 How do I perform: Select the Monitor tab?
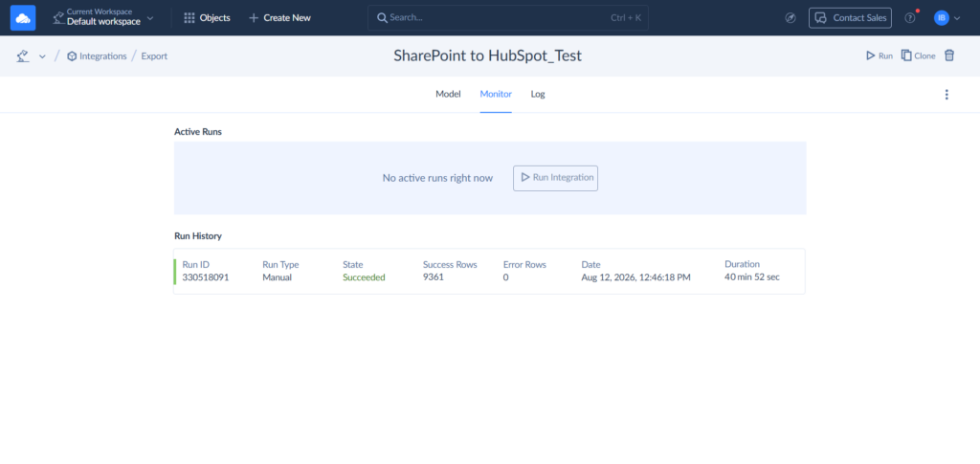pyautogui.click(x=496, y=95)
